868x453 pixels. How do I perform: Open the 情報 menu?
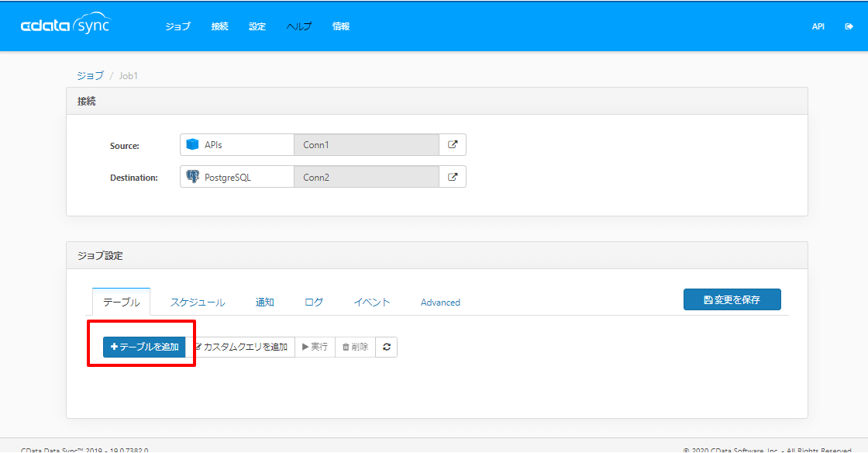point(341,26)
